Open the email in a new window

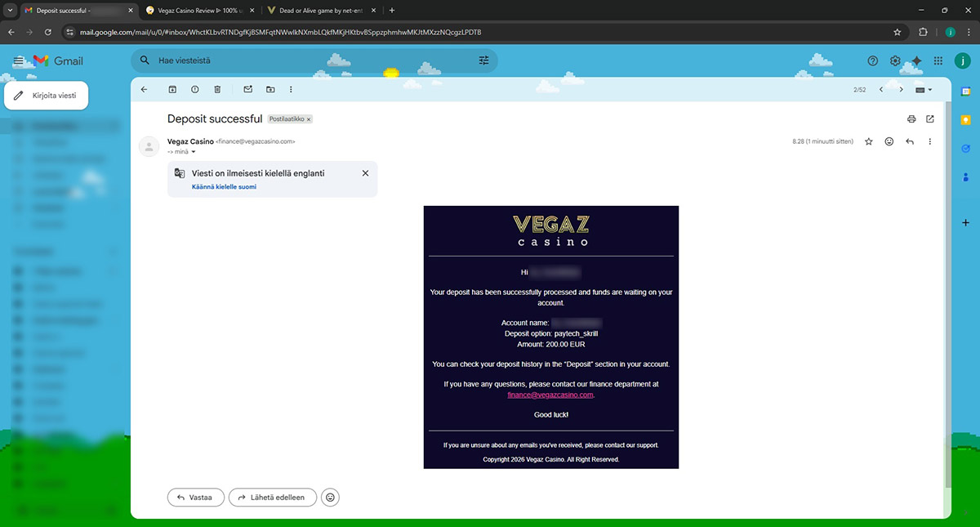pyautogui.click(x=930, y=119)
